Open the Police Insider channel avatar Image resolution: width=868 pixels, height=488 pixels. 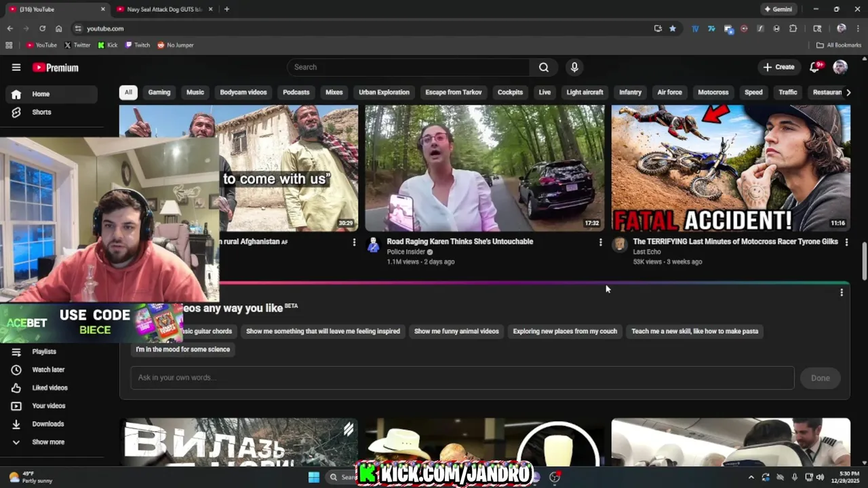click(x=373, y=245)
